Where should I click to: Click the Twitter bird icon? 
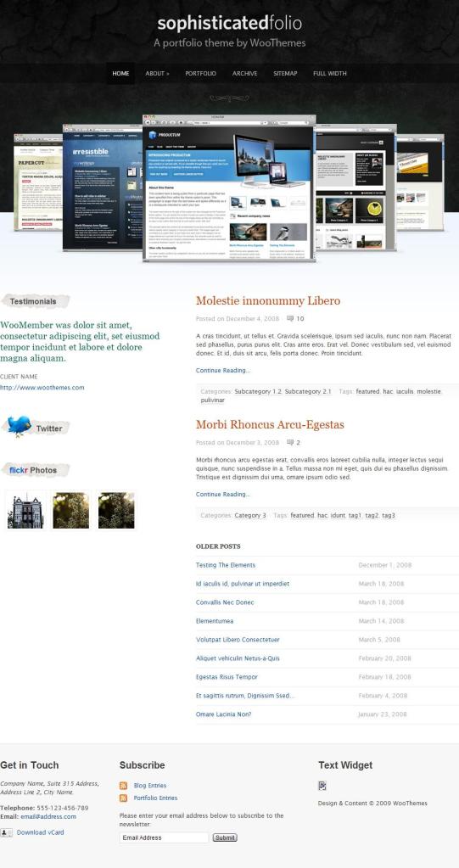[20, 426]
